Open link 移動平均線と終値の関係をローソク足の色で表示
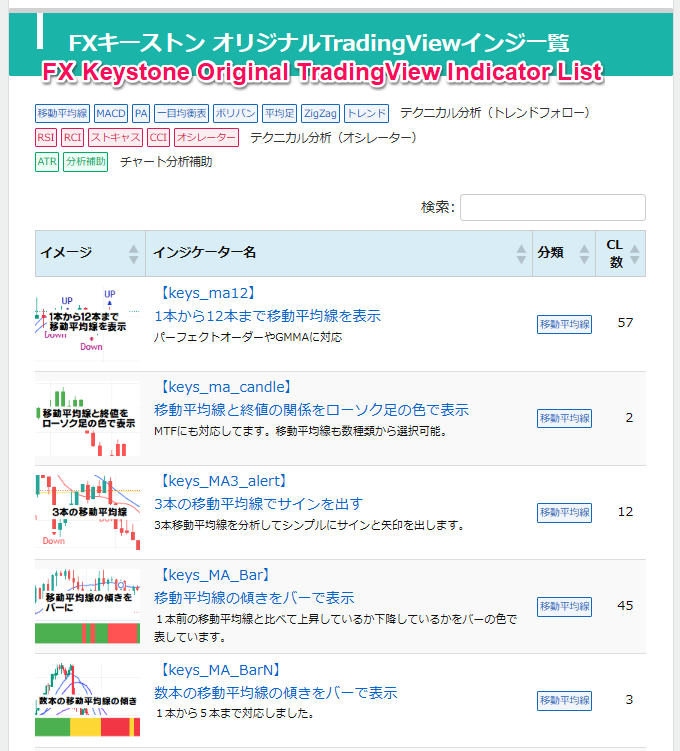The image size is (680, 751). coord(311,410)
